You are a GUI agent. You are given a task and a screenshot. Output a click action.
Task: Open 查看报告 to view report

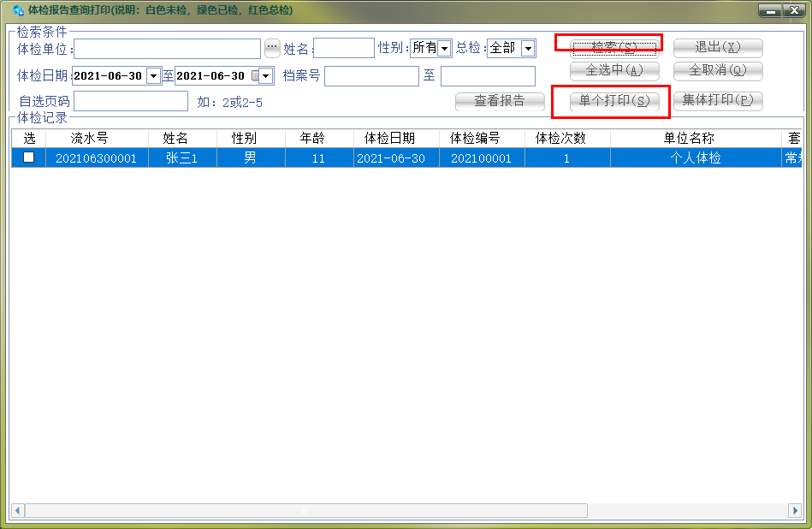tap(500, 101)
